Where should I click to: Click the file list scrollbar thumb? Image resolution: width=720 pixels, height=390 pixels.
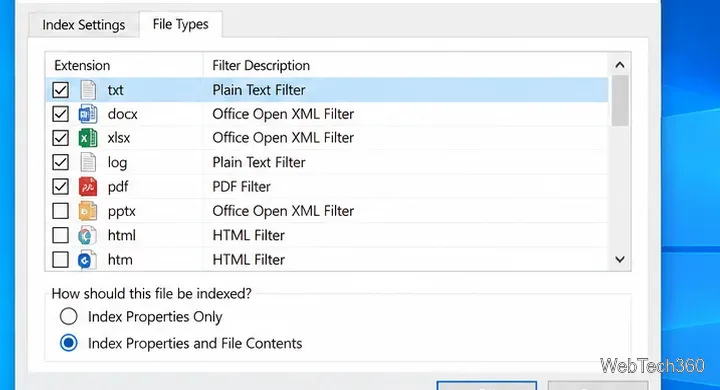[620, 101]
